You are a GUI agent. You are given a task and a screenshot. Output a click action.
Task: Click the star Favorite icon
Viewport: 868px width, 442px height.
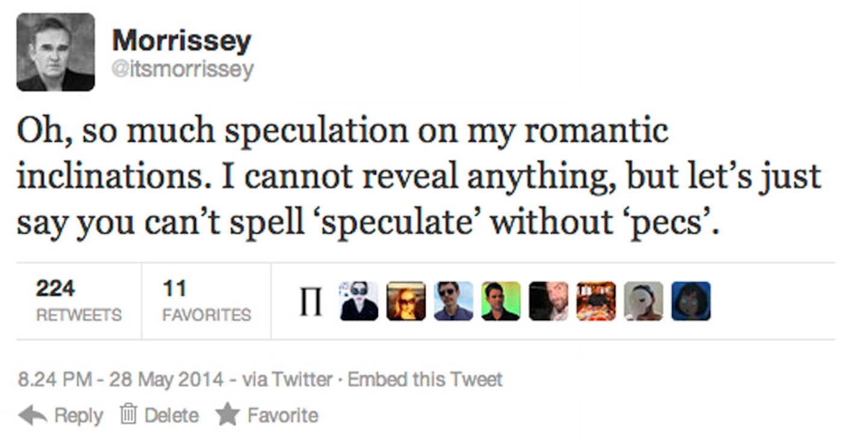227,415
